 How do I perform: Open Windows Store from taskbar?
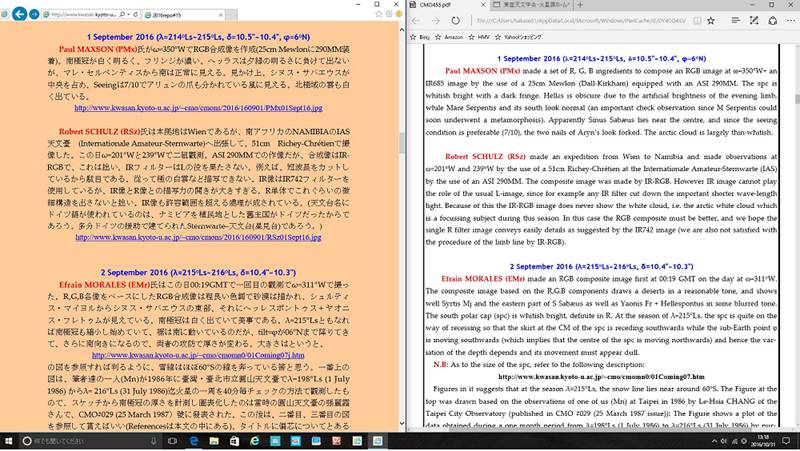click(234, 441)
